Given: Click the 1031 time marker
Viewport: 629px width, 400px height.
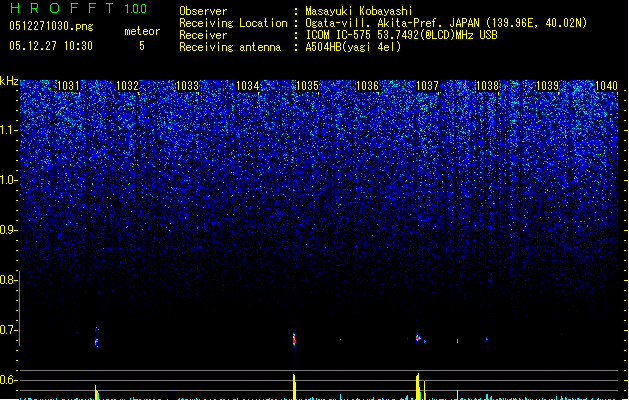Looking at the screenshot, I should (x=68, y=86).
